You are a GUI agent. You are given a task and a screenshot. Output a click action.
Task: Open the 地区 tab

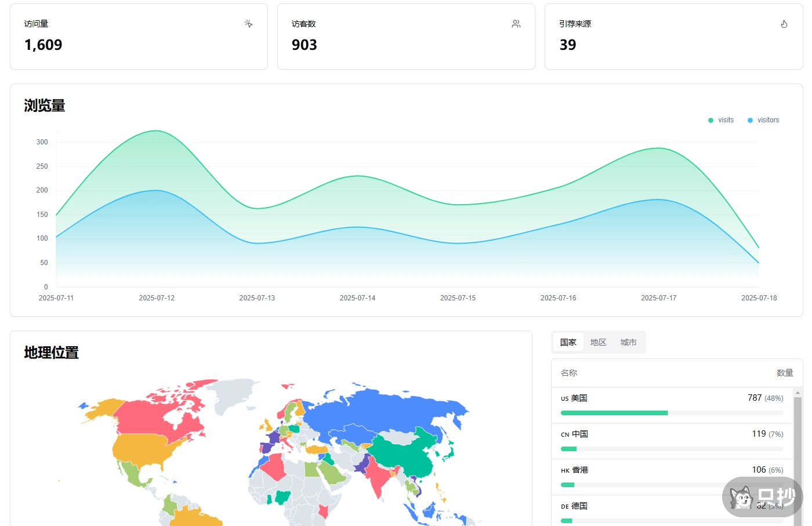click(598, 342)
